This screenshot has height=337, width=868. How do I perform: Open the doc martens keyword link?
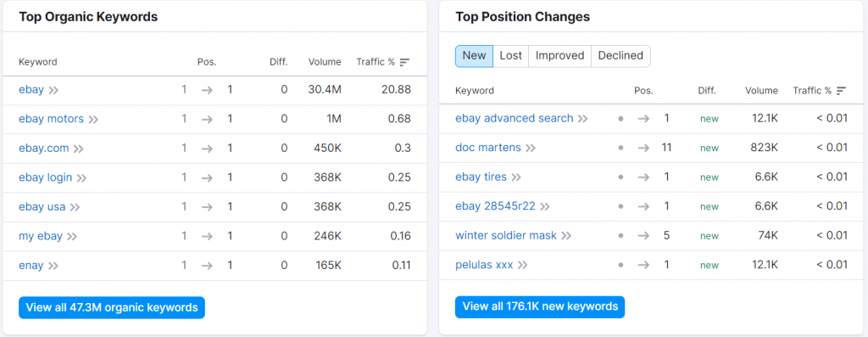pos(488,148)
